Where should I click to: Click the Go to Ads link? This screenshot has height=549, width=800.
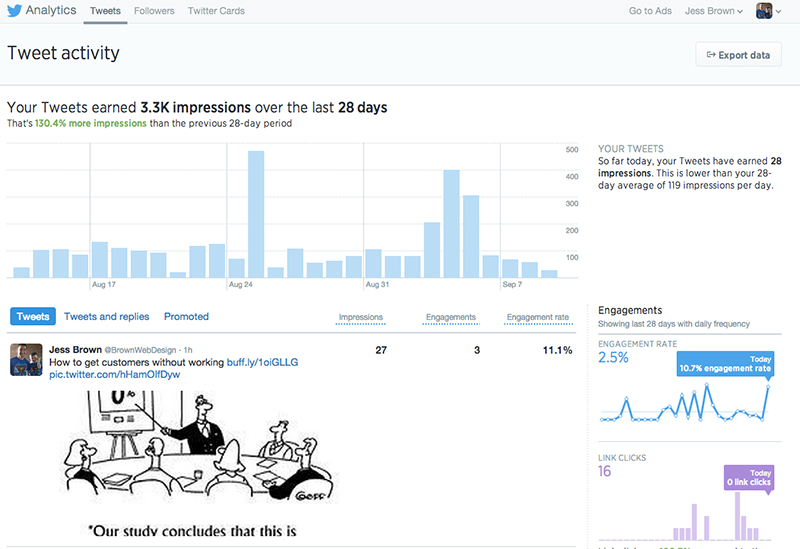[x=650, y=11]
